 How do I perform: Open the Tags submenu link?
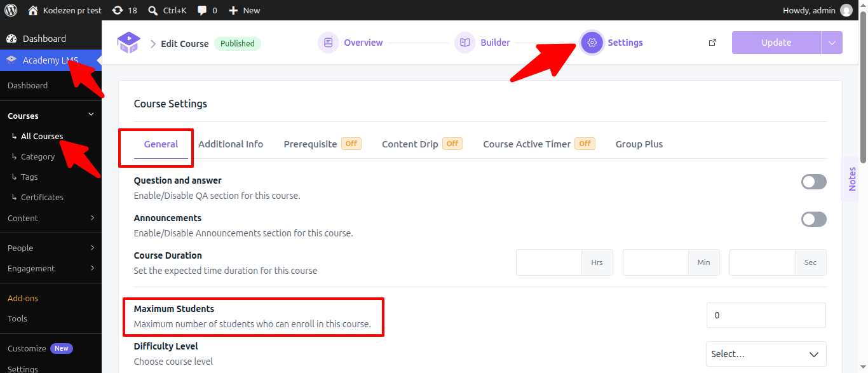[x=29, y=177]
